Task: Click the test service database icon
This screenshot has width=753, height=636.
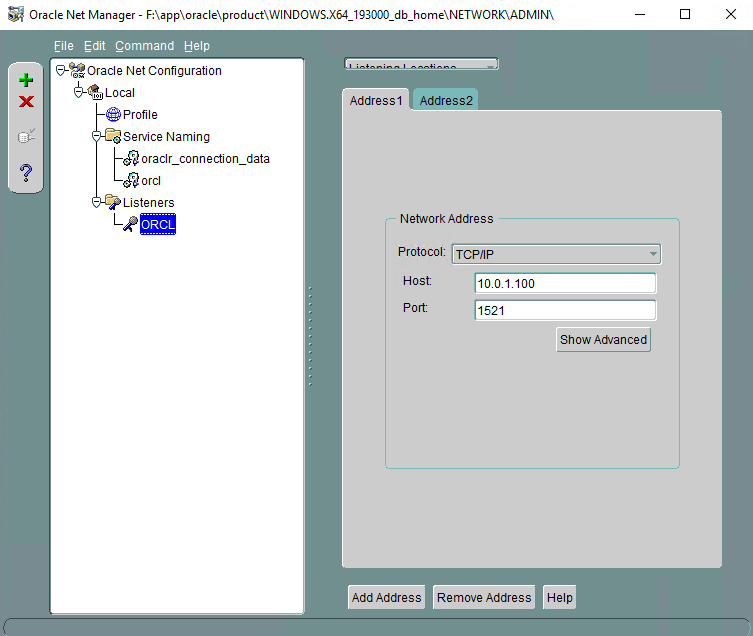Action: [x=26, y=136]
